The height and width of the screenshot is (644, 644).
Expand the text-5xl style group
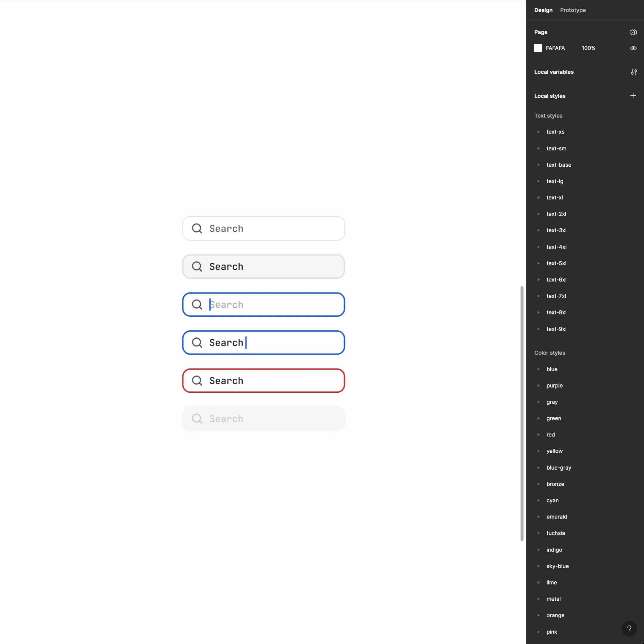tap(538, 263)
